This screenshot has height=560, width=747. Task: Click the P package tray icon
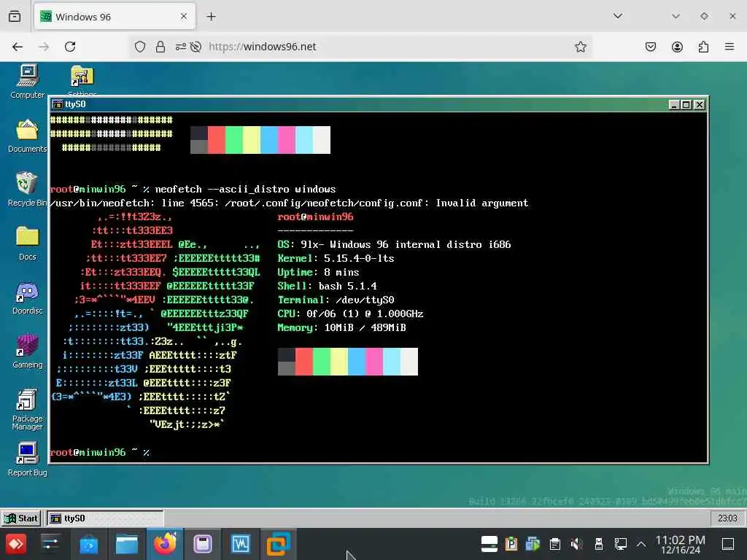(511, 544)
